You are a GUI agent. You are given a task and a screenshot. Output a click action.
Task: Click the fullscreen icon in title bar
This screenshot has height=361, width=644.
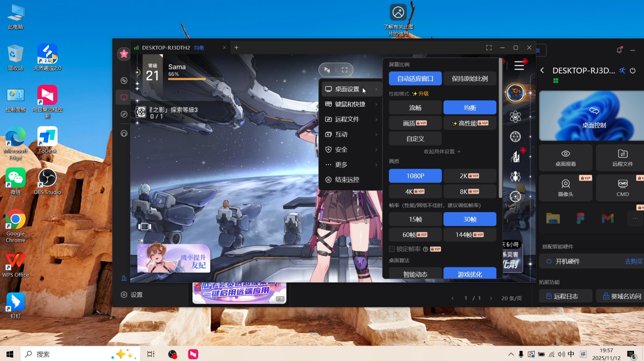click(x=489, y=48)
